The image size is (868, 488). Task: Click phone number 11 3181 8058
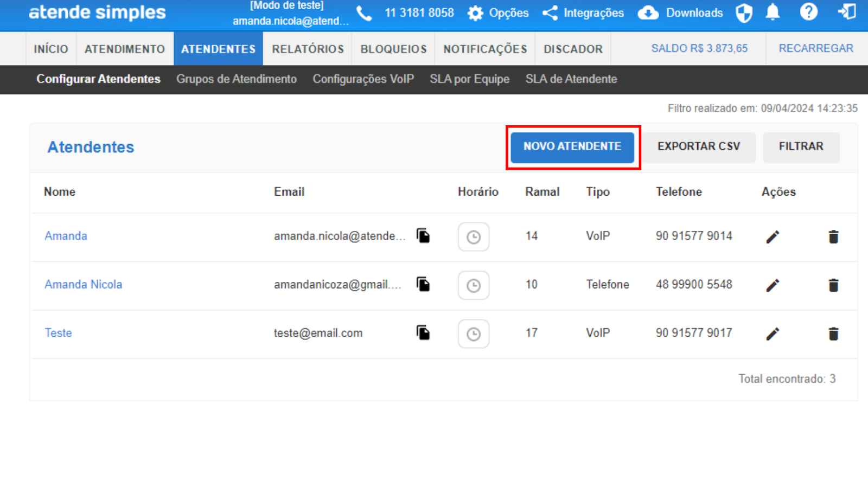click(419, 13)
